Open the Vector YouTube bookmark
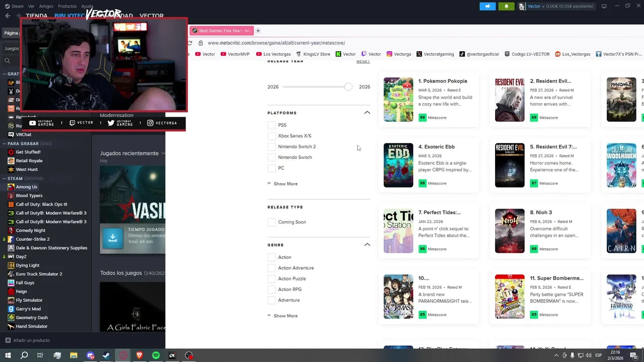 pyautogui.click(x=205, y=54)
